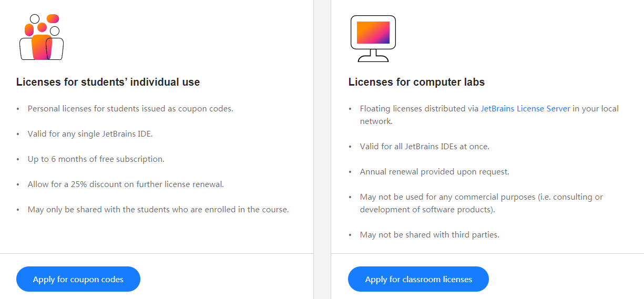644x299 pixels.
Task: Click the heading Licenses for students' individual use
Action: 108,82
